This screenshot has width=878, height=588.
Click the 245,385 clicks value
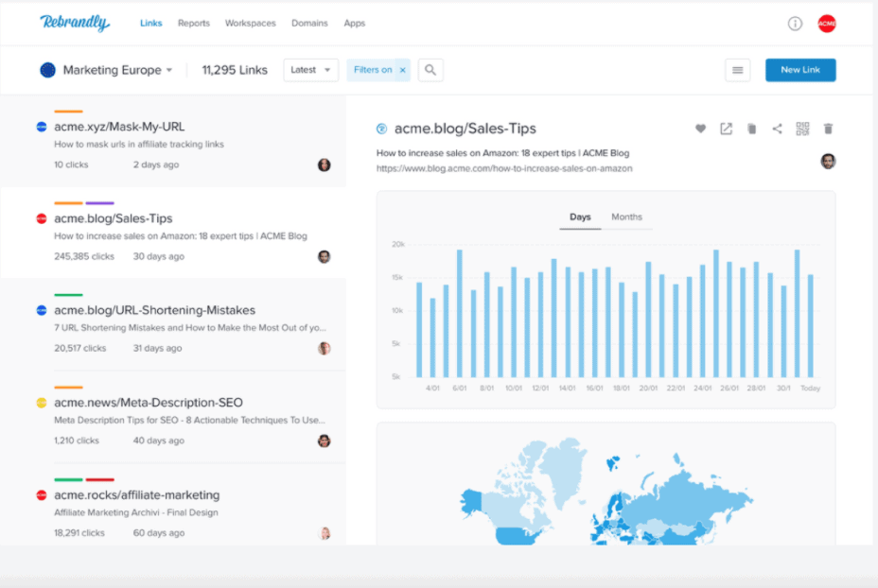pos(84,256)
